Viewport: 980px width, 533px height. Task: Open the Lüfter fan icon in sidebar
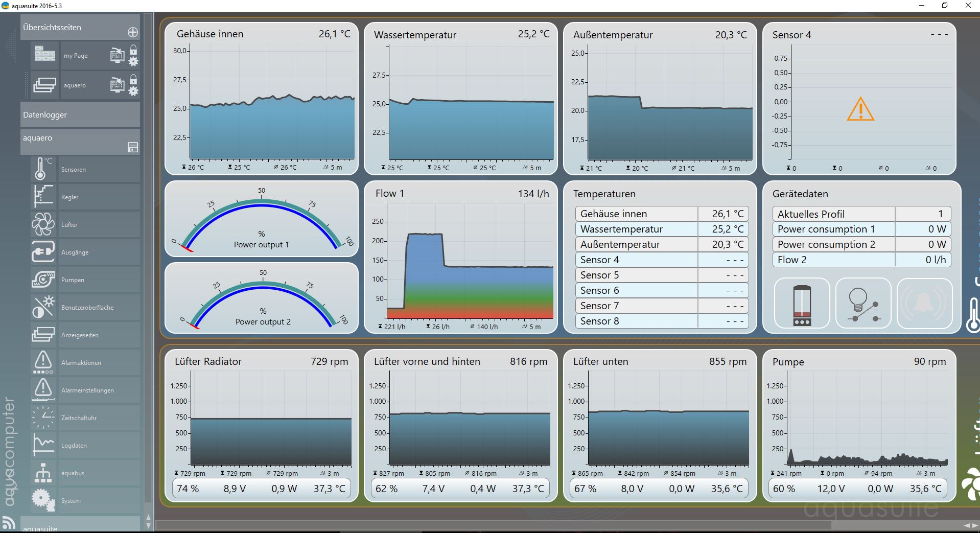42,224
